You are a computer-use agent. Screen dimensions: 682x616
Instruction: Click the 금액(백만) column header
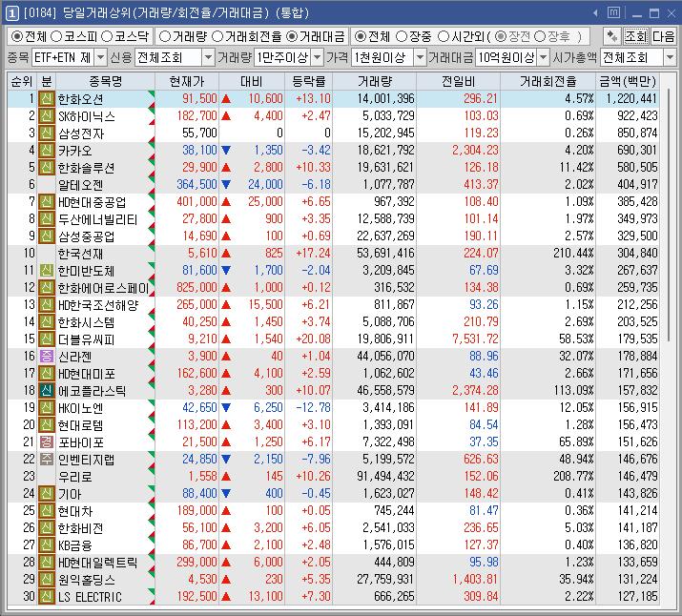point(628,81)
